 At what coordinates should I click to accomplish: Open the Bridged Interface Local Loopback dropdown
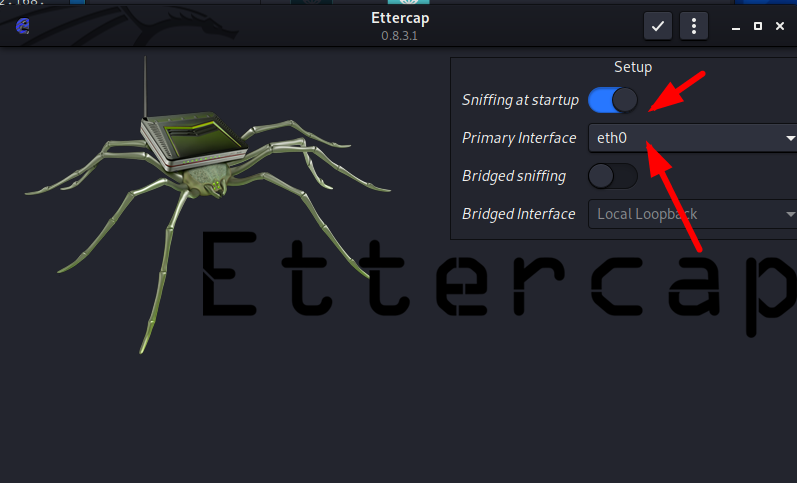(692, 214)
